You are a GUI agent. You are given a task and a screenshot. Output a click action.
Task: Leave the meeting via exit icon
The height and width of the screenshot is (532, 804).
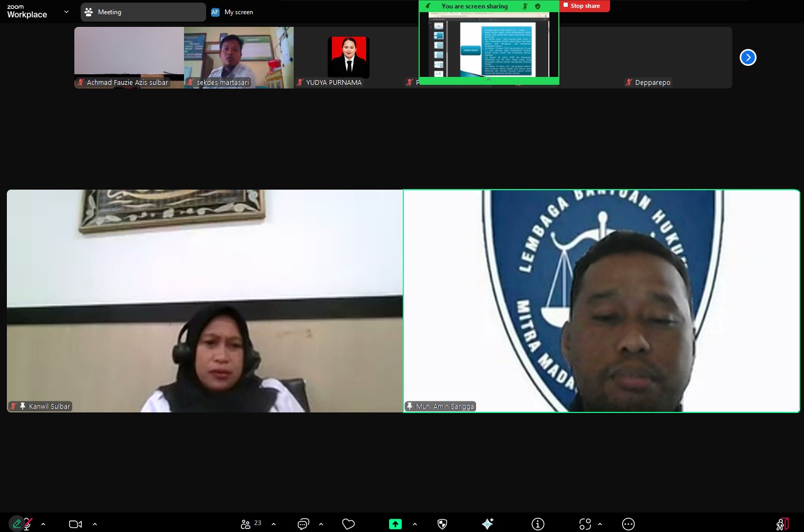tap(782, 524)
